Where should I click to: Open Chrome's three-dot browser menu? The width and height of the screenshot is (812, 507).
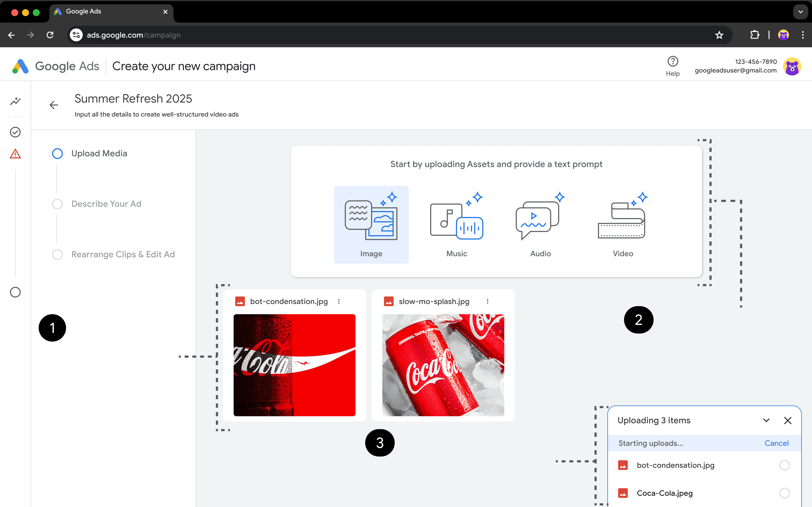tap(803, 35)
